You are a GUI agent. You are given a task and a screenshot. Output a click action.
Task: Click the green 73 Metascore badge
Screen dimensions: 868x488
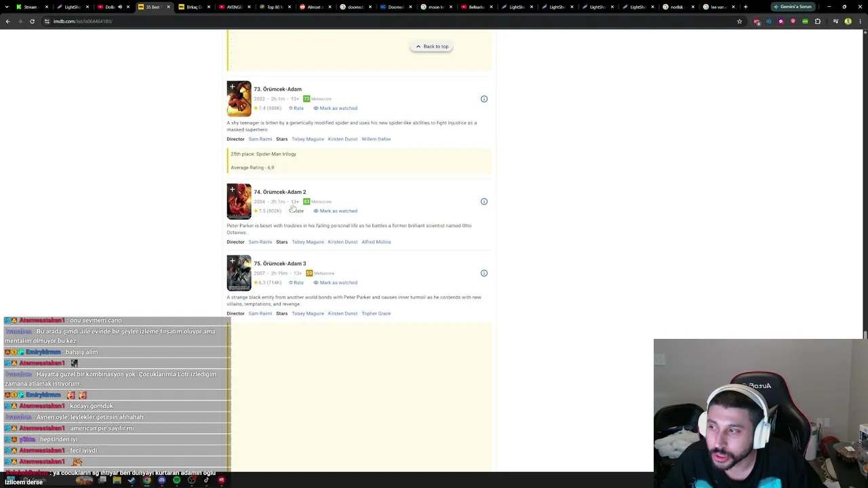307,99
